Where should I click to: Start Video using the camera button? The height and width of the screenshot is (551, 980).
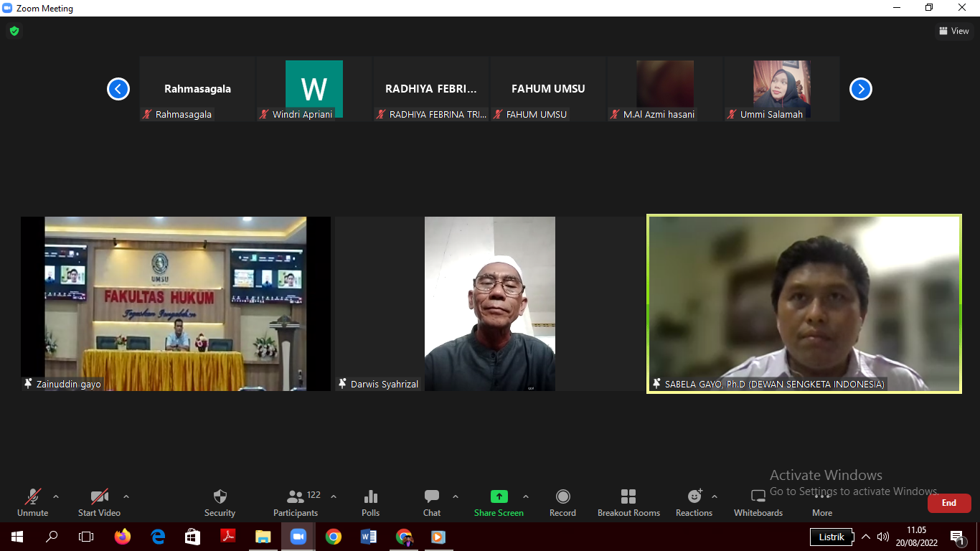tap(99, 502)
